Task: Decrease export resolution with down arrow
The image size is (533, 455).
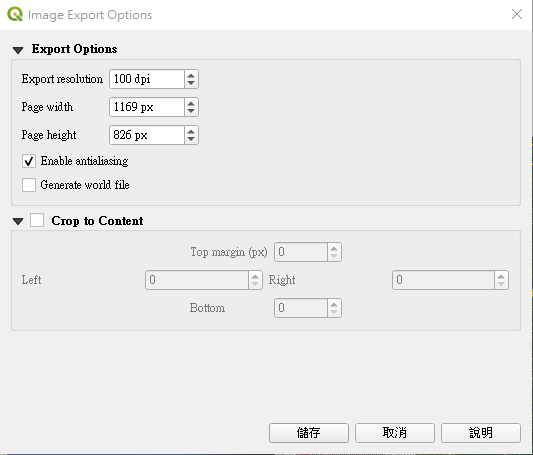Action: click(x=191, y=83)
